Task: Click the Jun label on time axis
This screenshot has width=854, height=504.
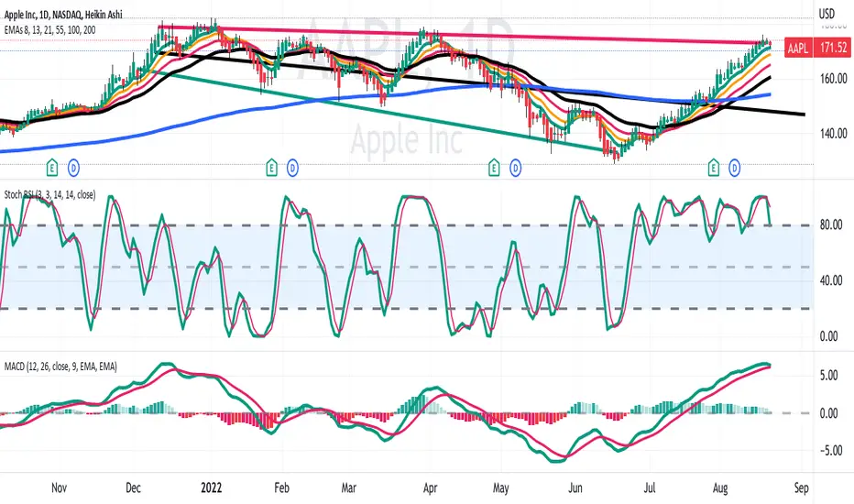Action: [575, 488]
